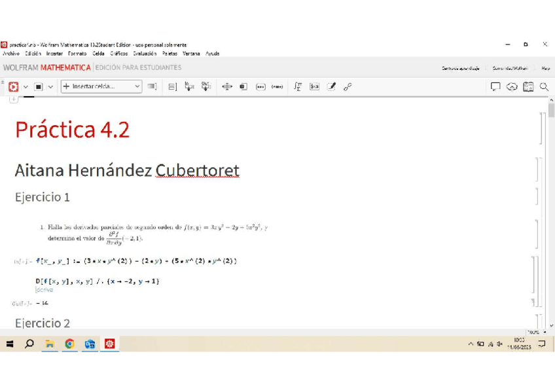
Task: Click the -34 output value
Action: 42,303
